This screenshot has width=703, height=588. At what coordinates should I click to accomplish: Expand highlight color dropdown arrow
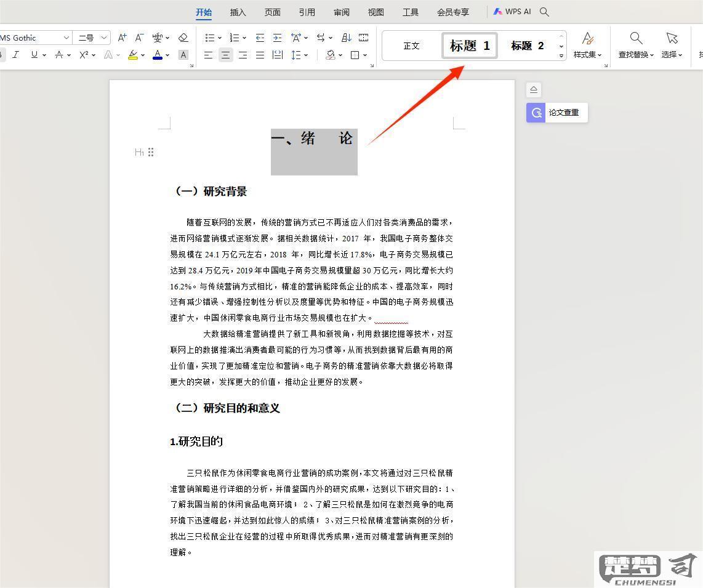143,55
